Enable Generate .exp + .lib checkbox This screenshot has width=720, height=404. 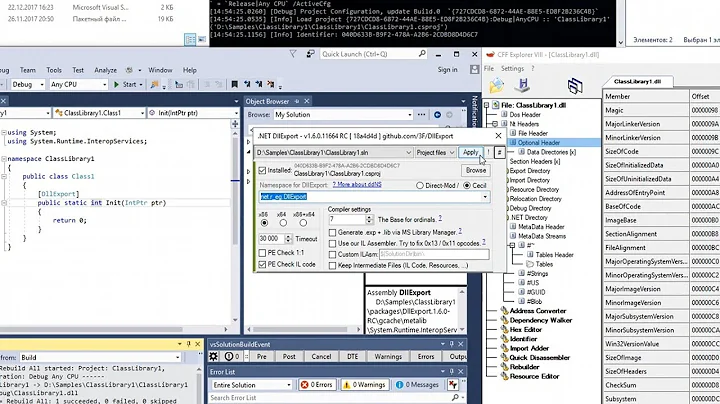point(332,232)
